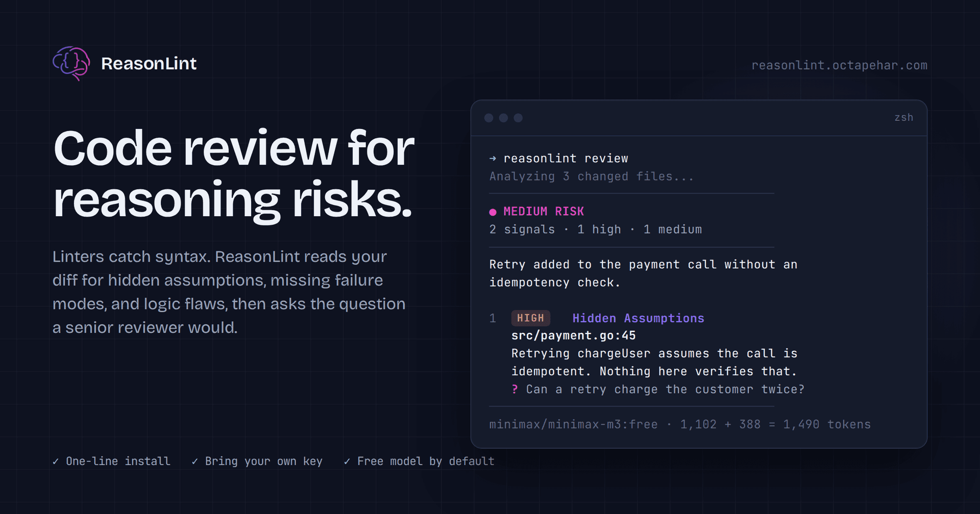This screenshot has width=980, height=514.
Task: Click the 'MEDIUM RISK' label
Action: click(544, 212)
